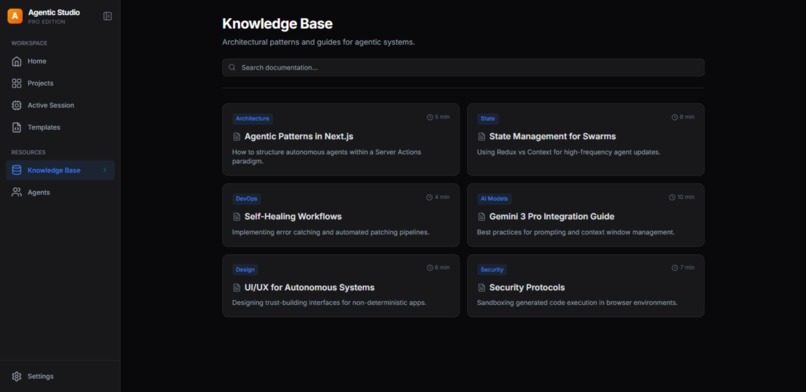
Task: Click the Active Session chip icon
Action: coord(16,105)
